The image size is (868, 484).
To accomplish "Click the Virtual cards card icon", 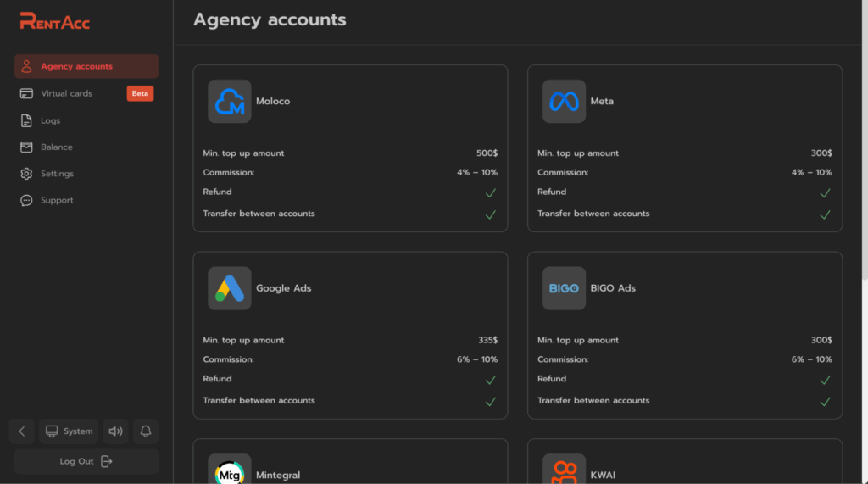I will [26, 93].
